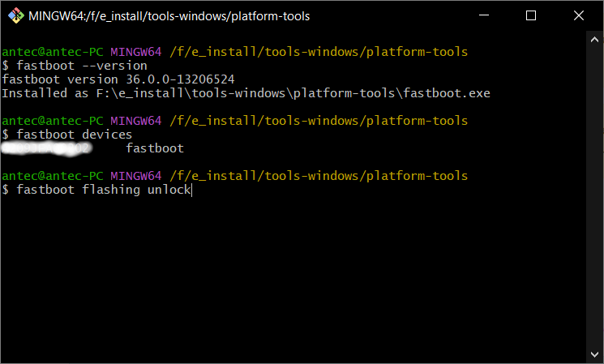
Task: Click the "fastboot" device status text
Action: click(155, 149)
